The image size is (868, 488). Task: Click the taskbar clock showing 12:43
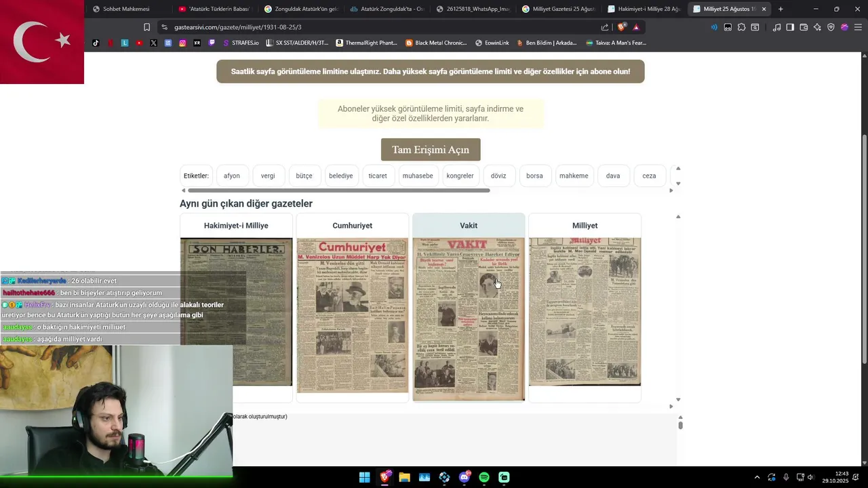tap(835, 477)
